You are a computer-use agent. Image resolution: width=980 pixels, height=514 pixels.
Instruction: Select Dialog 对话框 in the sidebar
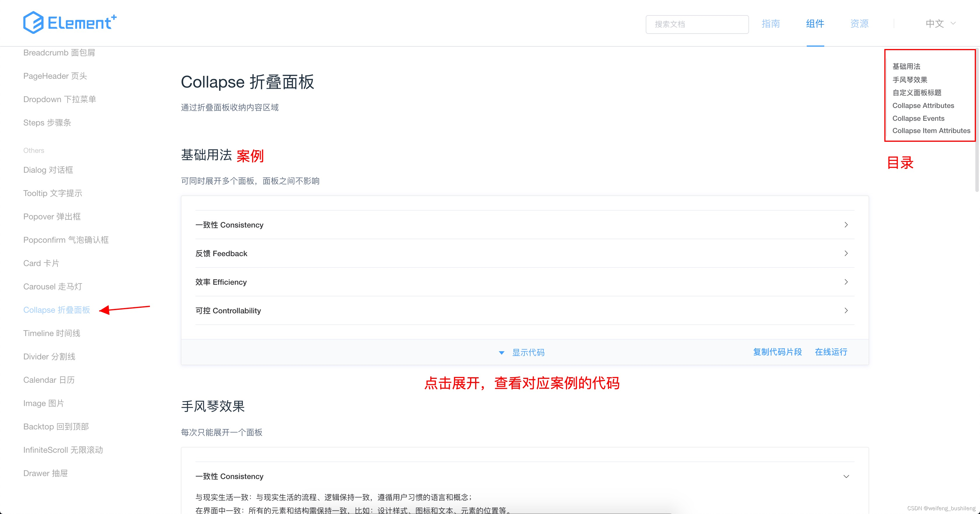(x=48, y=170)
